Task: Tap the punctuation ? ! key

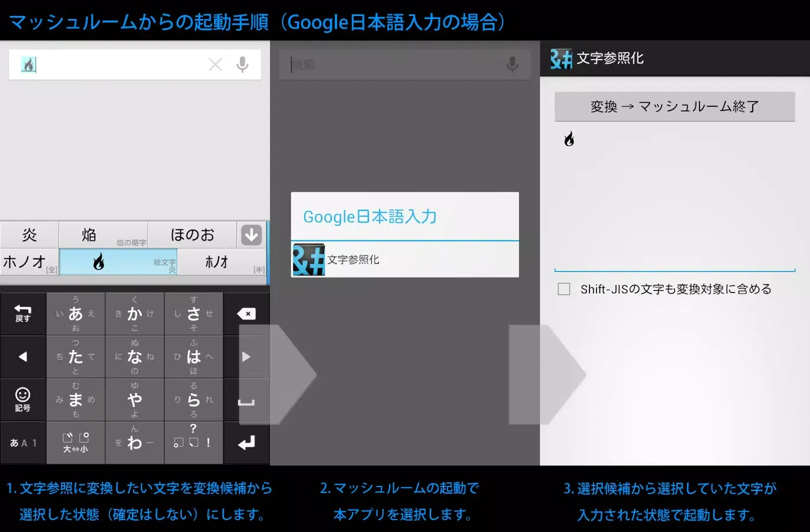Action: (194, 442)
